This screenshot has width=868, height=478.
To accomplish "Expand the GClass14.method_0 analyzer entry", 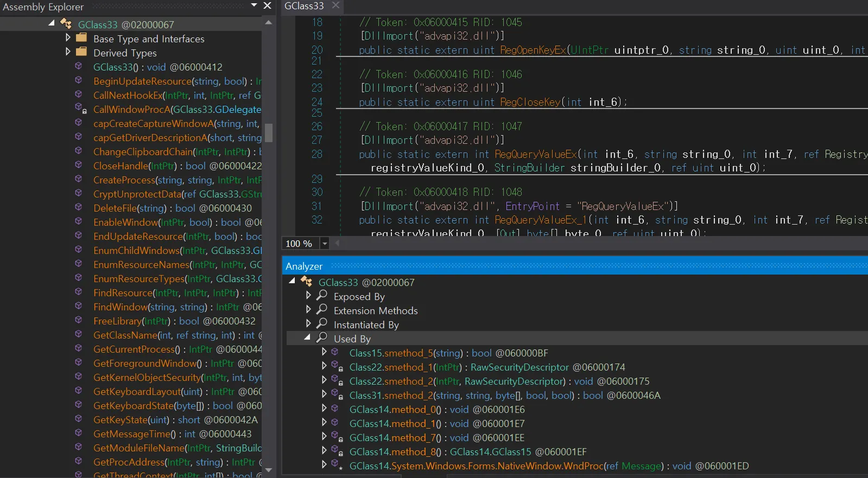I will coord(324,409).
